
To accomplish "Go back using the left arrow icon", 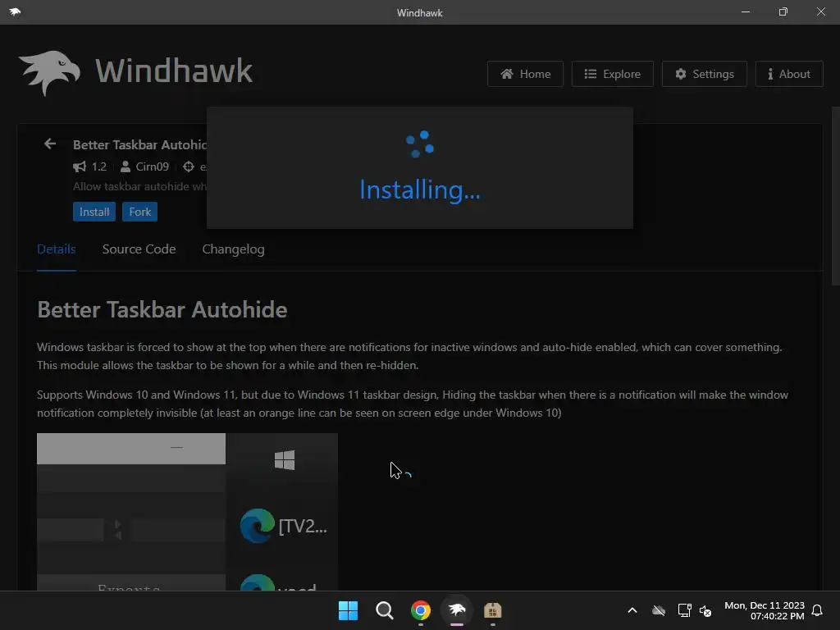I will tap(50, 144).
